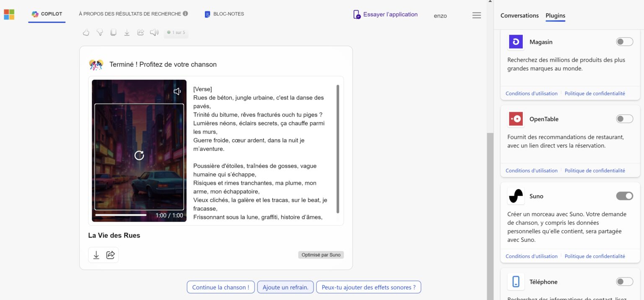Click 'Continue la chanson !'
644x300 pixels.
tap(221, 287)
